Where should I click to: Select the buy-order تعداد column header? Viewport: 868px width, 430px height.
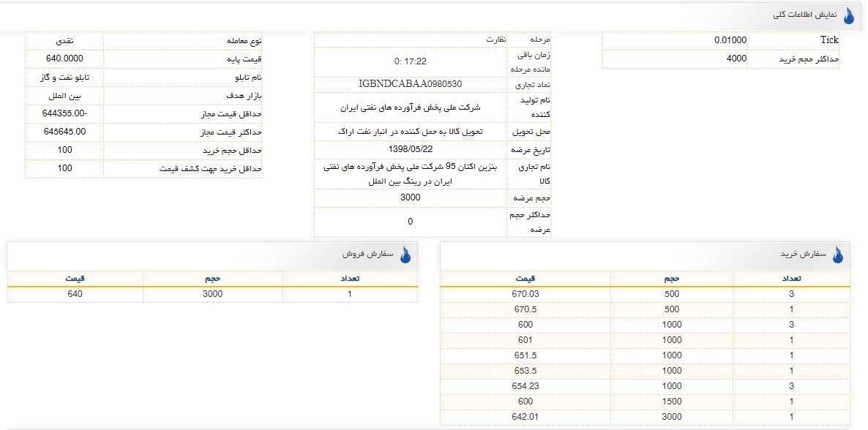791,279
